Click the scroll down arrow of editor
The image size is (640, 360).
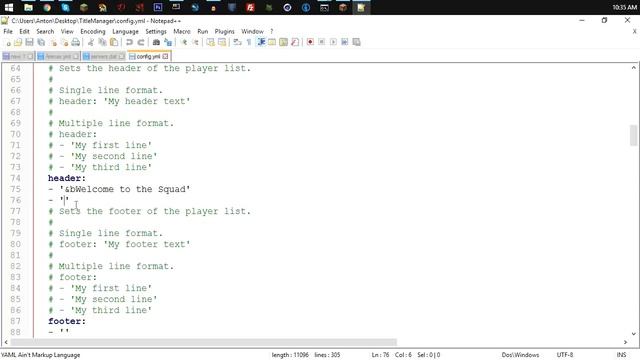click(633, 333)
